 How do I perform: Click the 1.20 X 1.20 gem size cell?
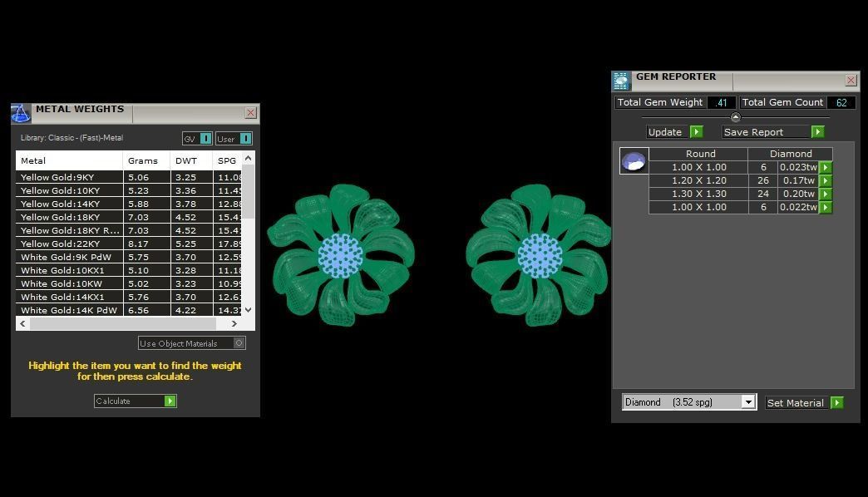[x=698, y=180]
